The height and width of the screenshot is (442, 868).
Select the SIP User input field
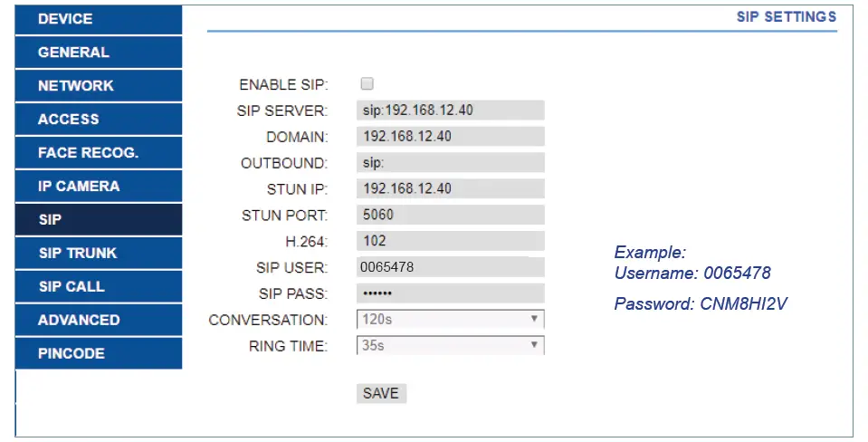[x=450, y=267]
